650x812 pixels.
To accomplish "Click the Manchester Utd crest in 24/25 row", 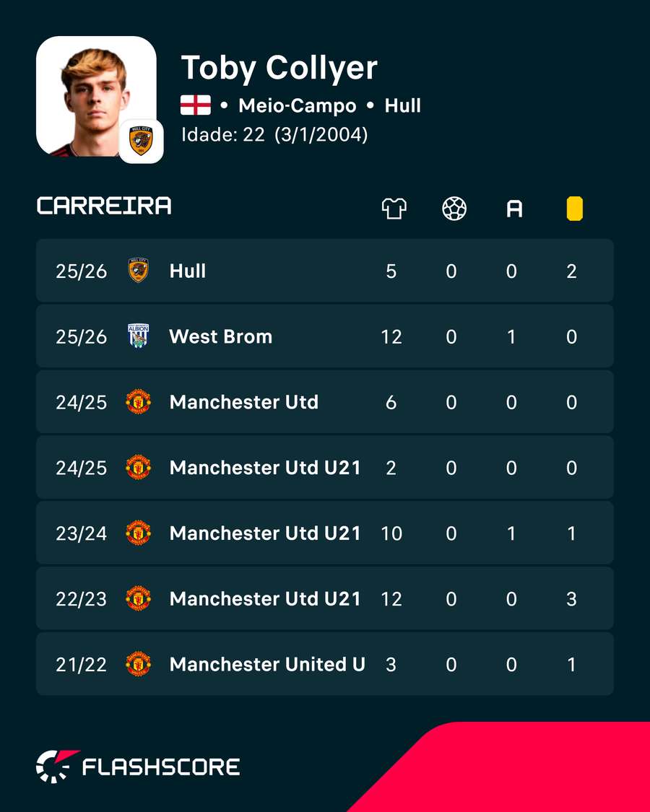I will pos(139,402).
